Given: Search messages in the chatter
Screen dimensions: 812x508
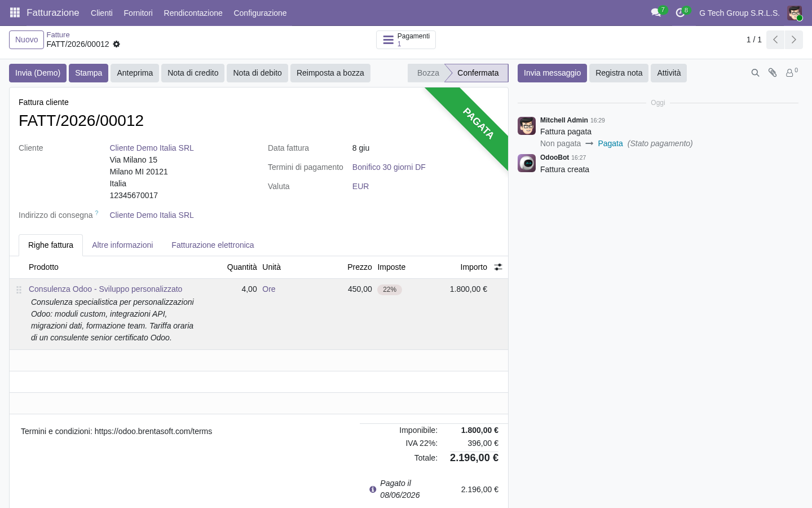Looking at the screenshot, I should click(756, 73).
